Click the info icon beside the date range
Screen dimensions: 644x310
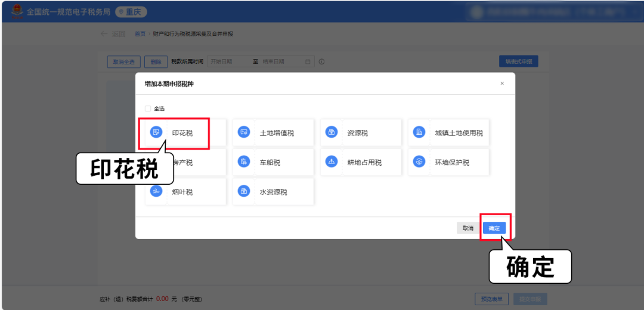pyautogui.click(x=321, y=61)
